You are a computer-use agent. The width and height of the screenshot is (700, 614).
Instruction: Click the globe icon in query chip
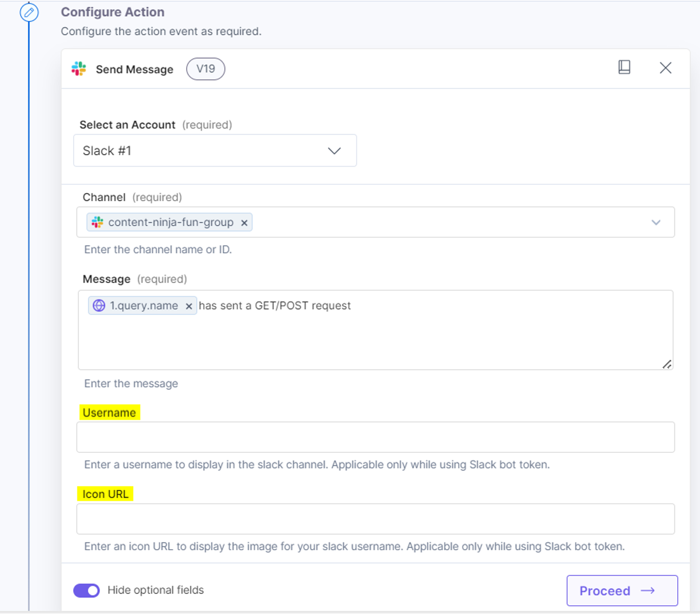[x=99, y=305]
